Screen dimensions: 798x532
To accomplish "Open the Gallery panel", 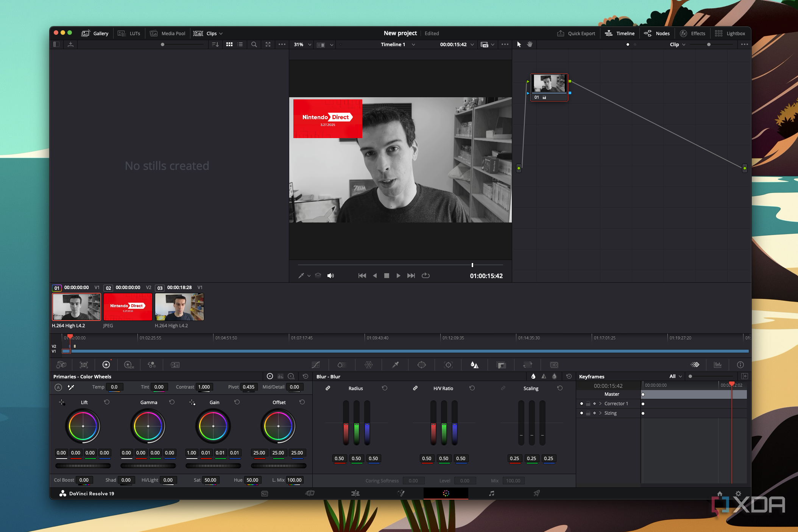I will pos(95,33).
